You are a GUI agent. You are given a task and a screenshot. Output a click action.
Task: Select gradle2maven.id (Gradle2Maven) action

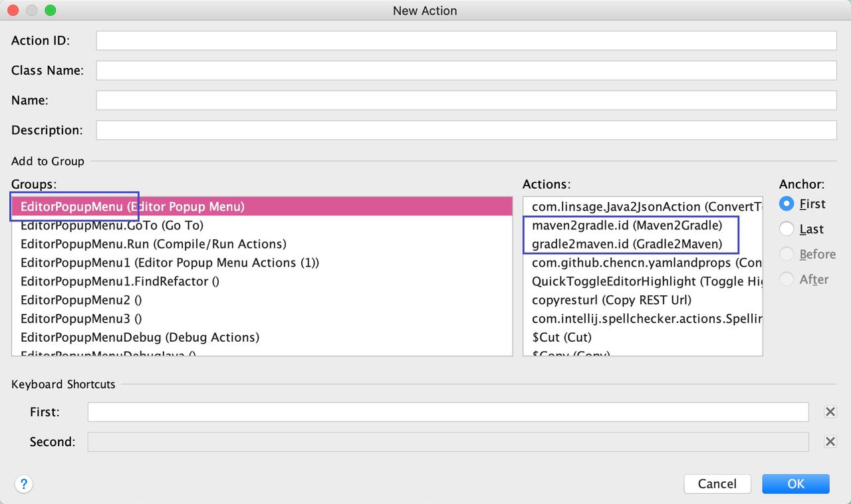pyautogui.click(x=626, y=244)
